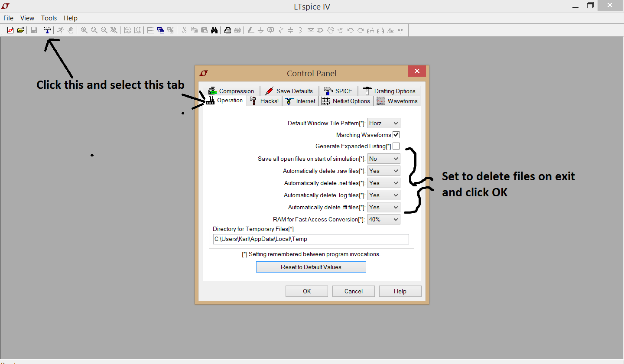Click the Cut scissors icon
This screenshot has height=364, width=624.
click(x=184, y=30)
